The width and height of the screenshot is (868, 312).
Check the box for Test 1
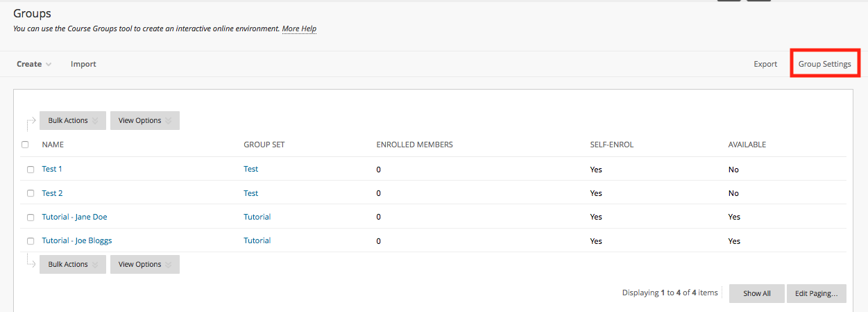31,170
